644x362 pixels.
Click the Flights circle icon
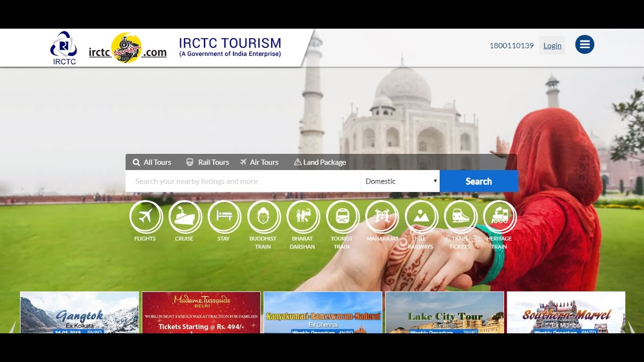click(146, 217)
